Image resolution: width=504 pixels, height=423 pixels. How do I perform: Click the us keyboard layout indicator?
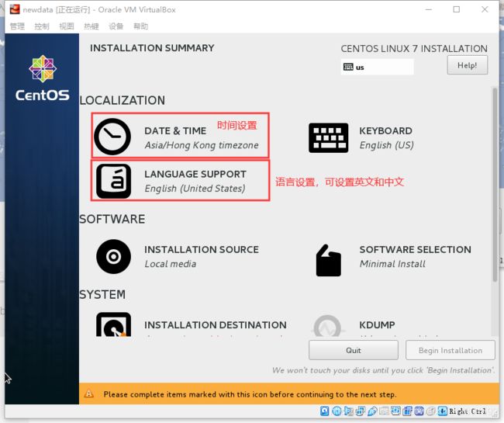377,68
